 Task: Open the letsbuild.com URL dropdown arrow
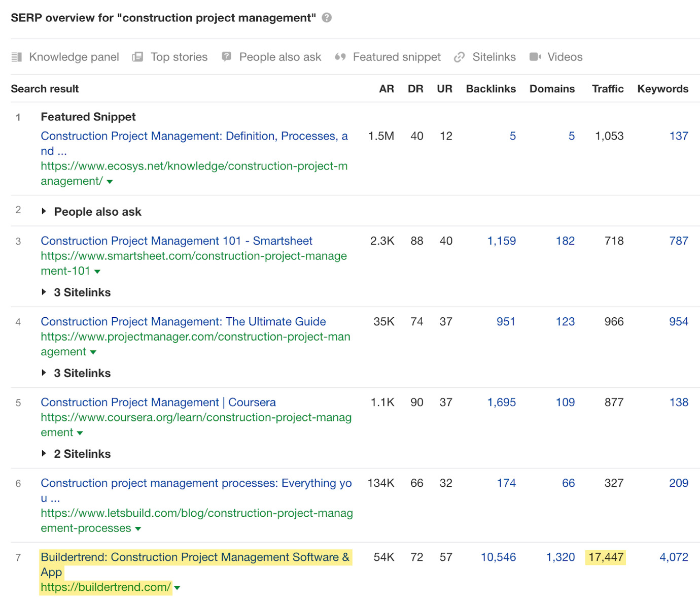click(138, 529)
